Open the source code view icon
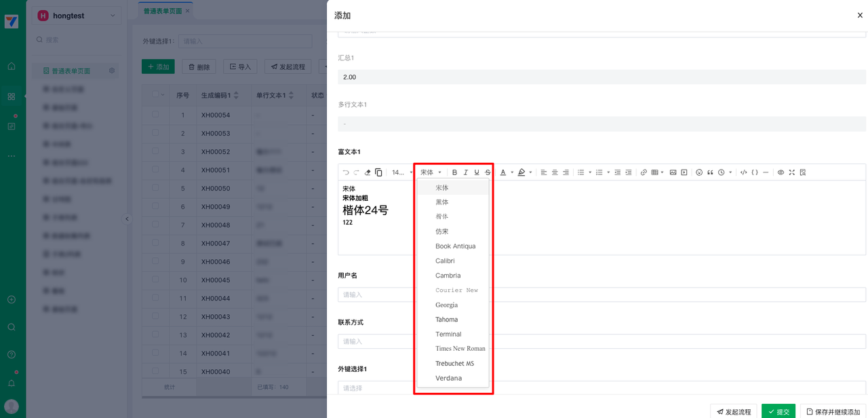 click(743, 172)
